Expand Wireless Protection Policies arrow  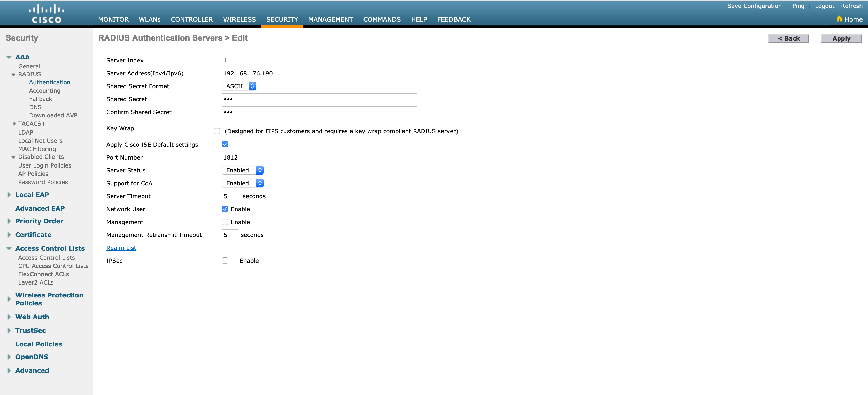9,299
